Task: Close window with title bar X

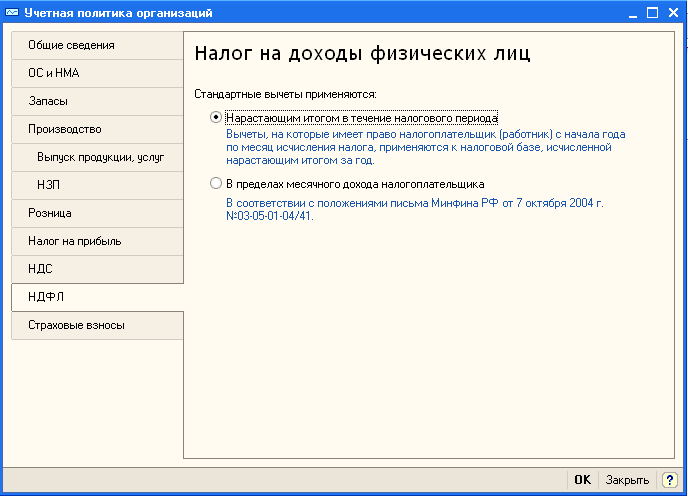Action: (x=673, y=13)
